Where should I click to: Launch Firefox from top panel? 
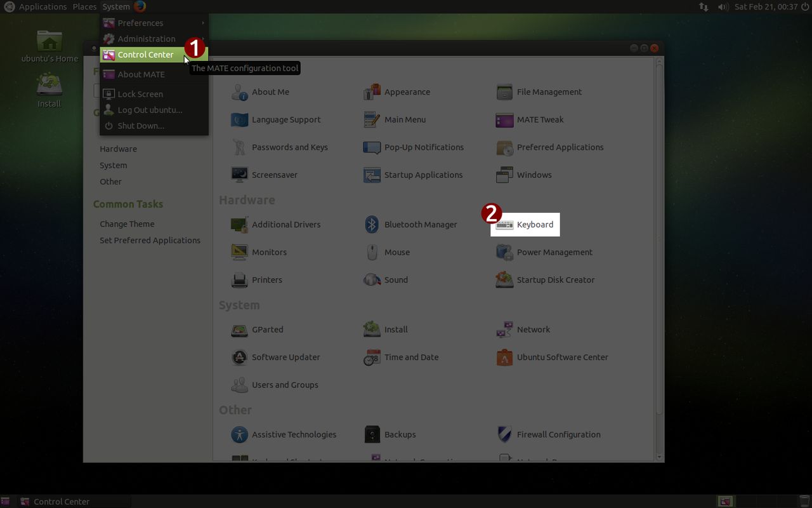(x=140, y=6)
